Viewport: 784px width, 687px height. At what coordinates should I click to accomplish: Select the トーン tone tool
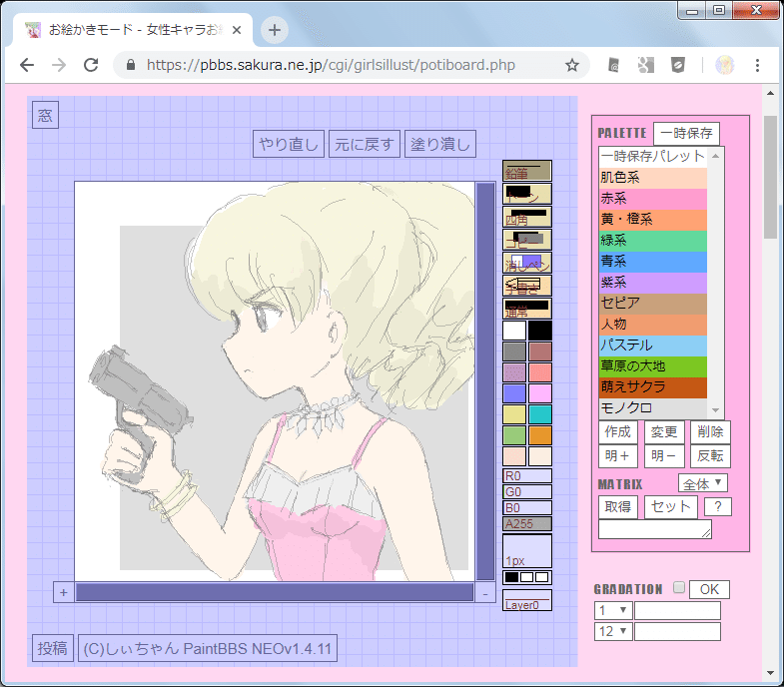(527, 194)
